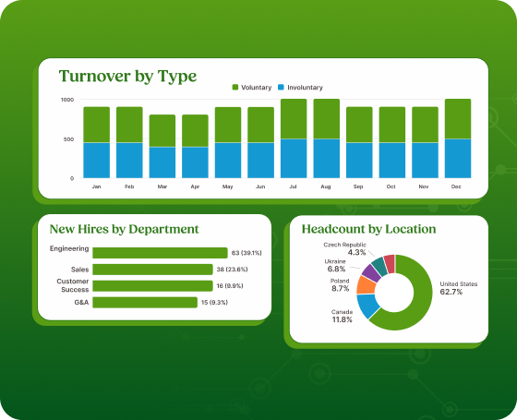Select the Jan voluntary bar segment
The height and width of the screenshot is (420, 517).
coord(97,125)
